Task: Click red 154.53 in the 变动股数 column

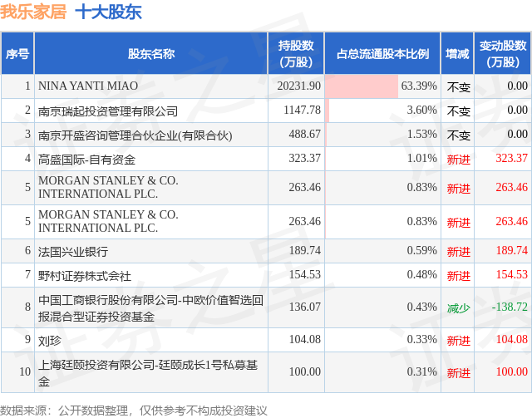Action: (x=512, y=274)
